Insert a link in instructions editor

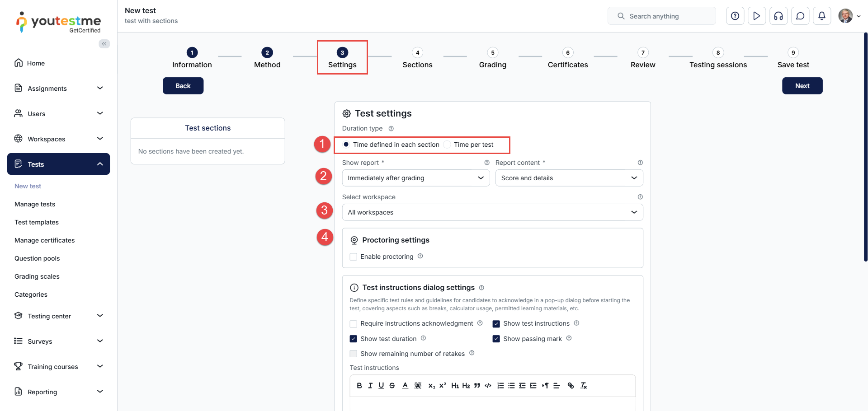pyautogui.click(x=571, y=386)
